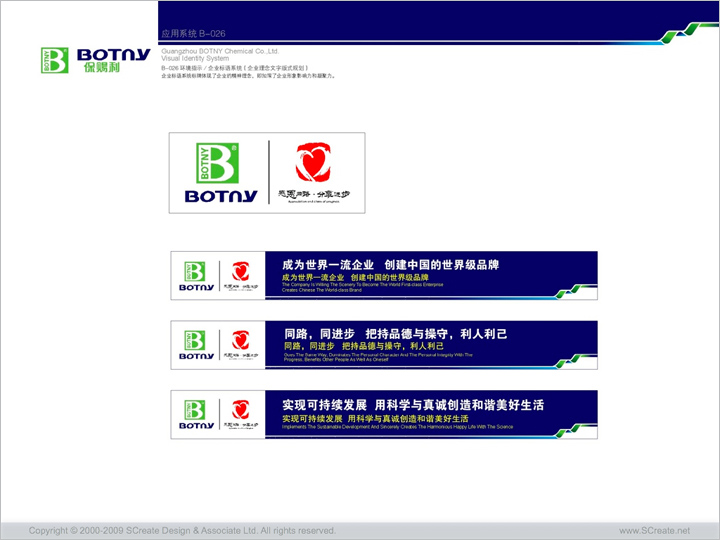Click the green B logo beside the top-left BOTNY wordmark
720x540 pixels.
tap(55, 60)
